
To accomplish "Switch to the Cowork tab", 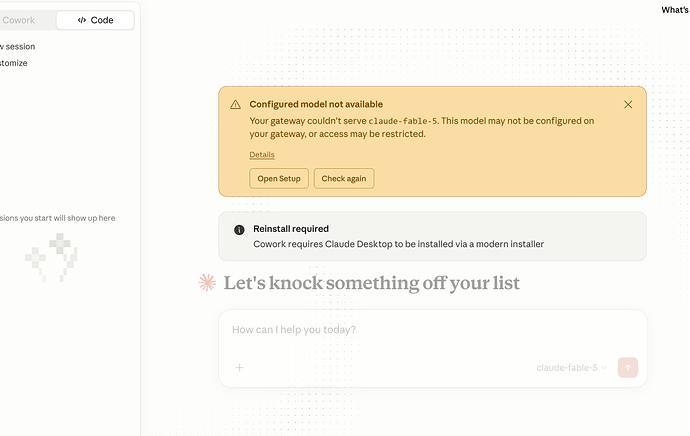I will pos(18,20).
